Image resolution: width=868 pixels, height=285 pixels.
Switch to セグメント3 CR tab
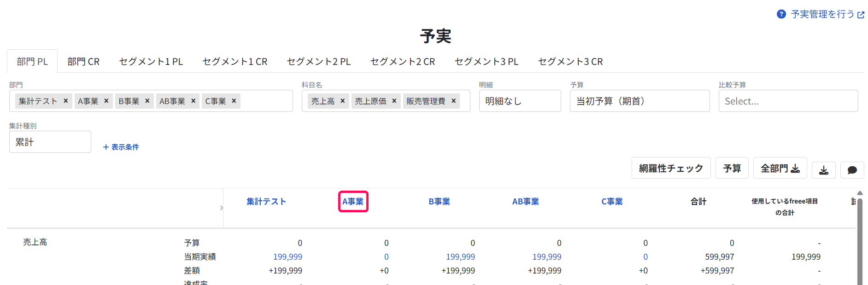coord(570,61)
